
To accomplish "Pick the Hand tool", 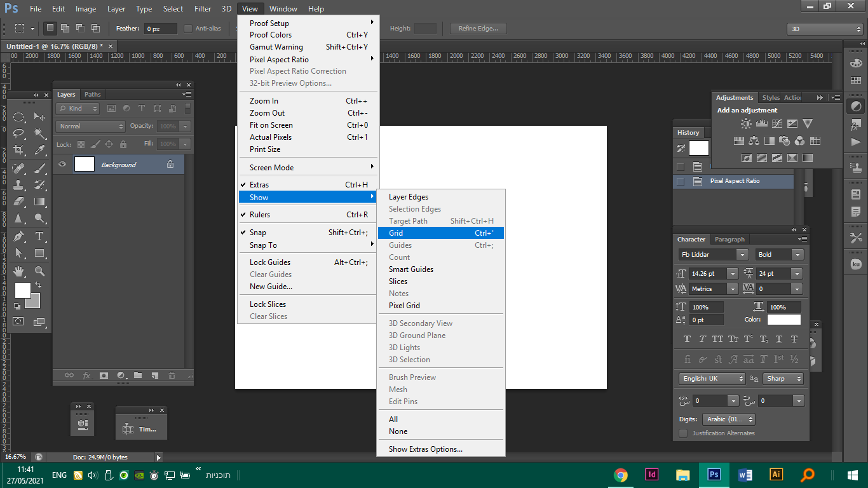I will coord(19,271).
